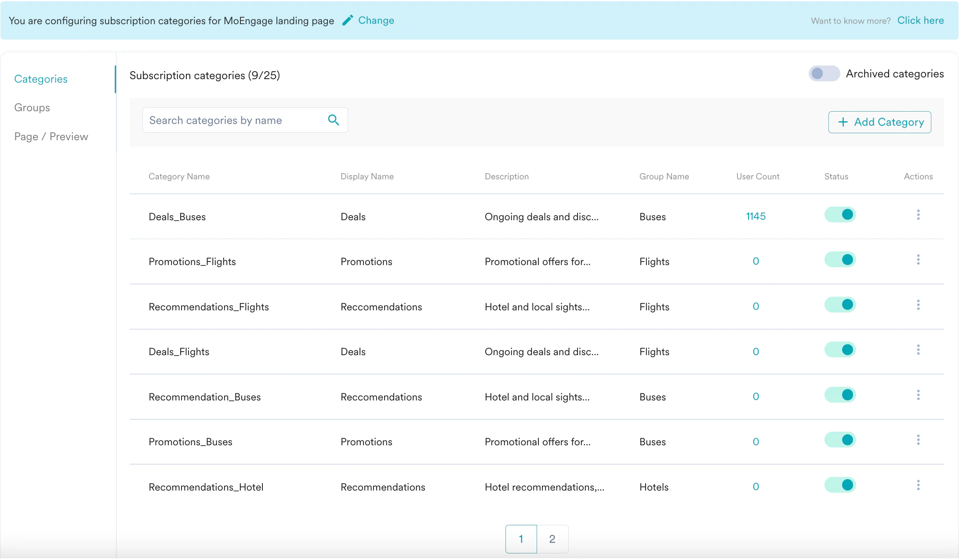Enable the Archived categories toggle
Image resolution: width=959 pixels, height=560 pixels.
(x=824, y=73)
